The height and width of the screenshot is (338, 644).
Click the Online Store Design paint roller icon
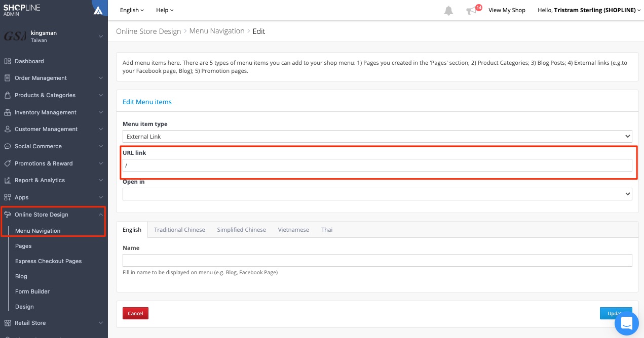pyautogui.click(x=8, y=215)
